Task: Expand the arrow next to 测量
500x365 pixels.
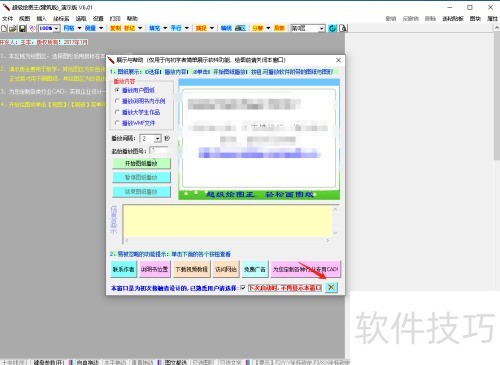Action: tap(101, 28)
